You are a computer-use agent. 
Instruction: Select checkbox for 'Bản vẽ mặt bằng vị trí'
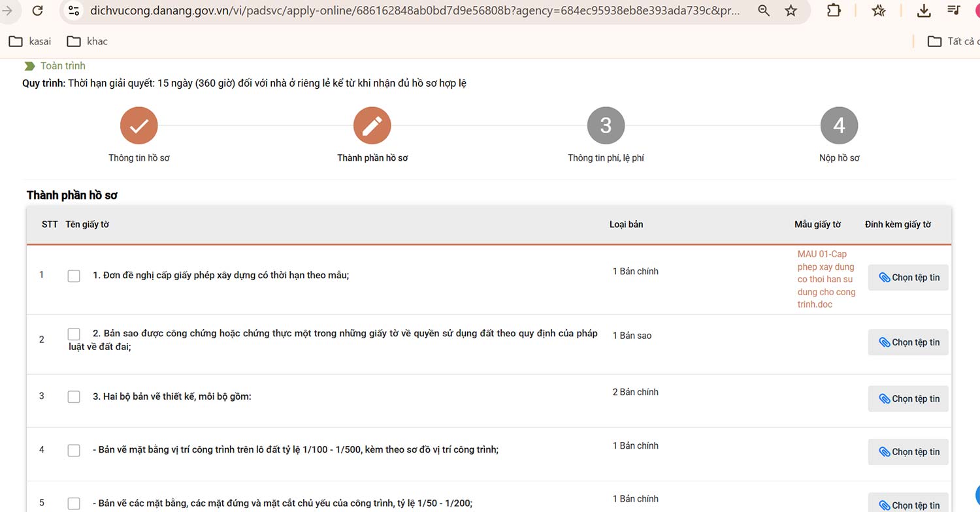[x=74, y=450]
